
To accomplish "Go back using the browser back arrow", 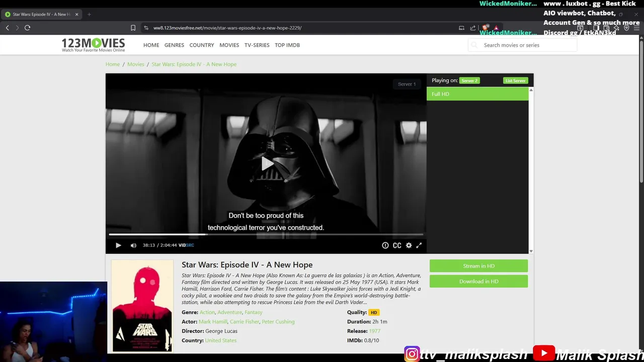I will tap(8, 28).
